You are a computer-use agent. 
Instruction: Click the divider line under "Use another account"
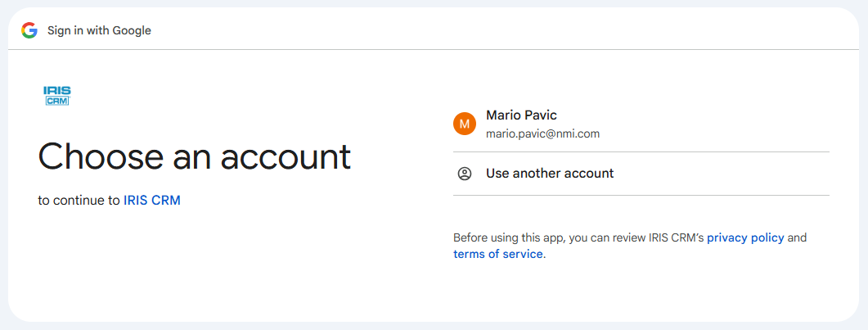click(641, 195)
